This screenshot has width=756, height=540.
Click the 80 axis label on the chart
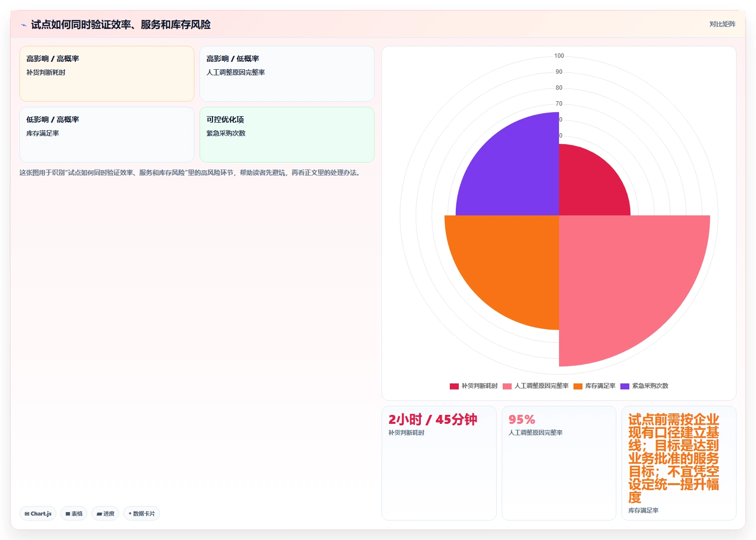[x=559, y=88]
